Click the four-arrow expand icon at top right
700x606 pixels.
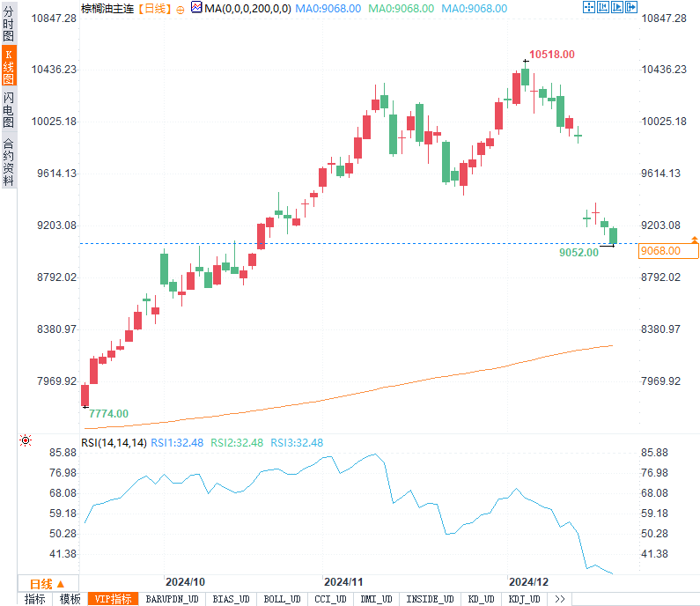[x=589, y=8]
